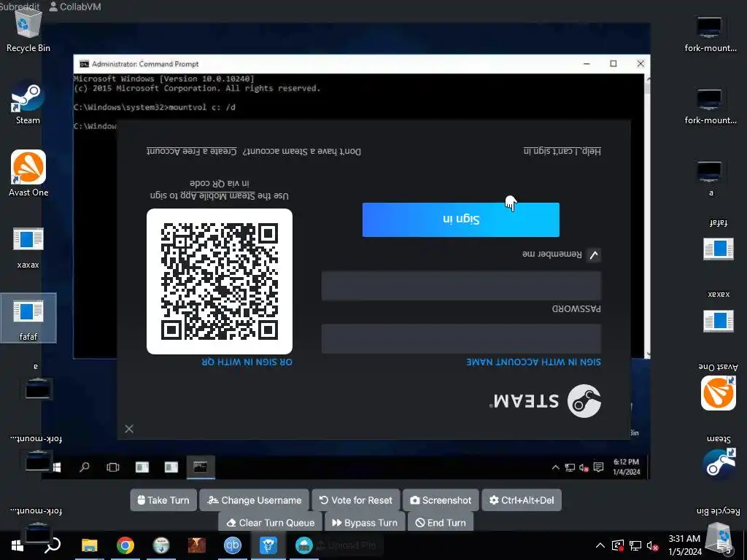Select the Command Prompt item on VM taskbar
747x560 pixels.
(200, 467)
